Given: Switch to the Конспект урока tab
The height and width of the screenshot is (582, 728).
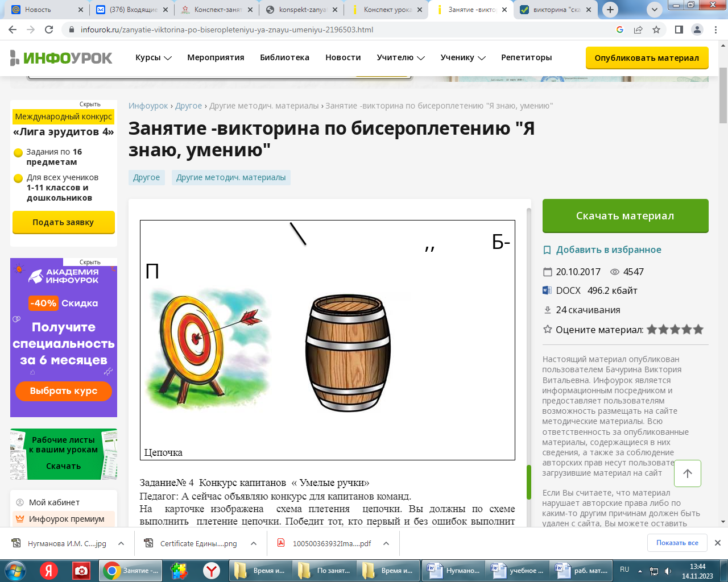Looking at the screenshot, I should pos(387,10).
